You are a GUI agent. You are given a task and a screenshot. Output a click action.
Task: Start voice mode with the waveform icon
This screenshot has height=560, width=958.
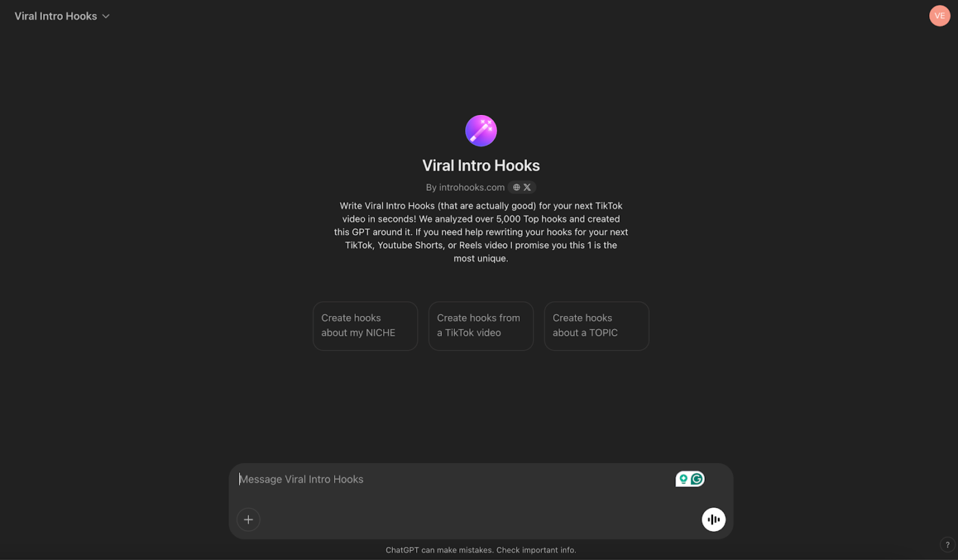tap(714, 520)
